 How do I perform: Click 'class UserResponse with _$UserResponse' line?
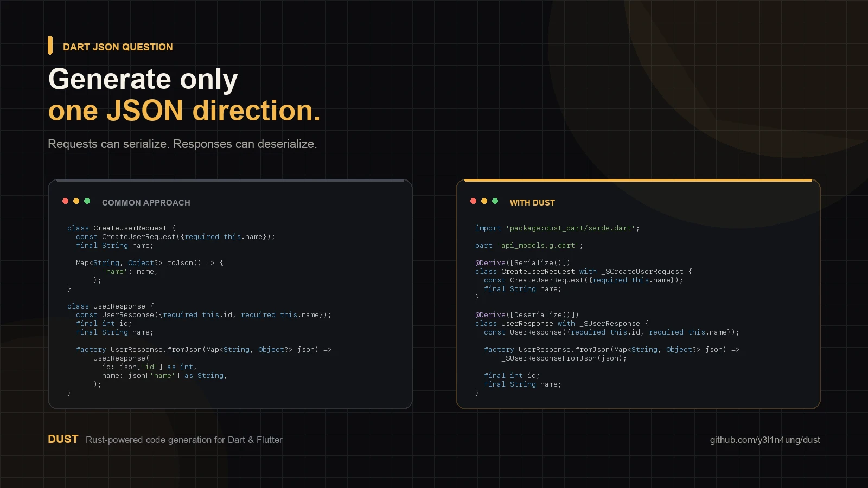click(562, 324)
